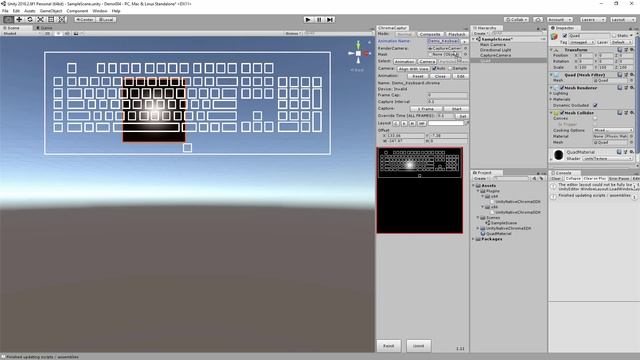Click the QuadMaterial preview sphere
The width and height of the screenshot is (640, 360).
(x=558, y=155)
